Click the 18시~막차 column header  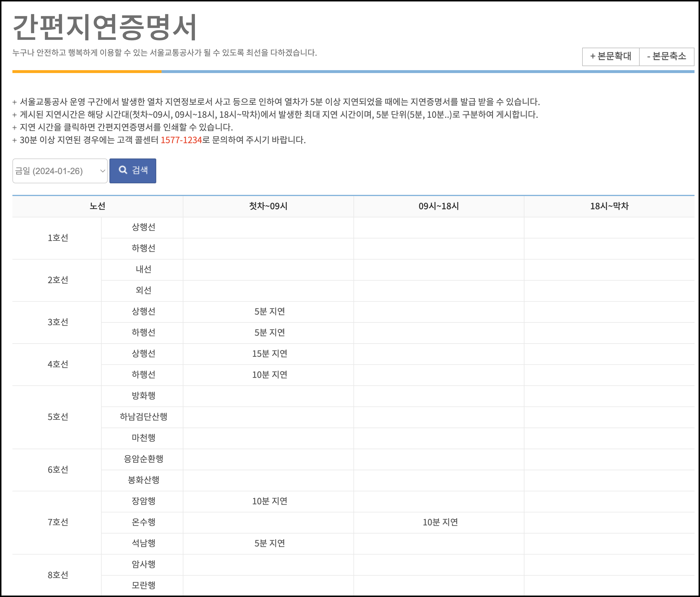tap(609, 206)
